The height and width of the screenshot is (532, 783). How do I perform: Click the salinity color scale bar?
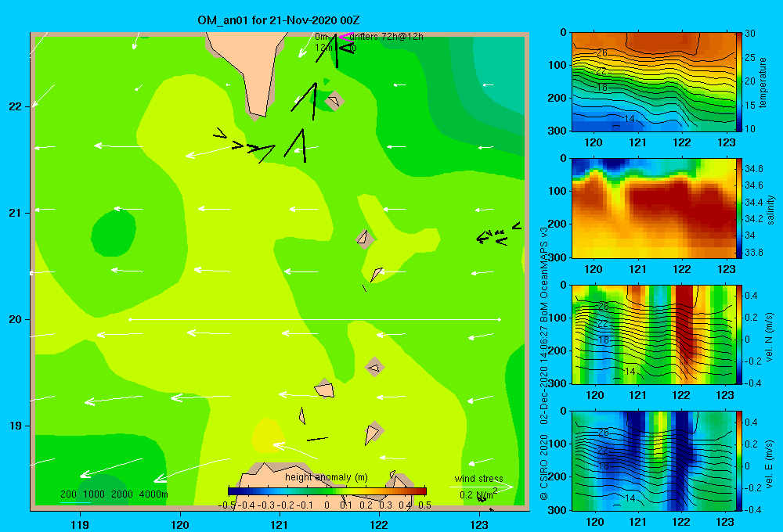739,208
